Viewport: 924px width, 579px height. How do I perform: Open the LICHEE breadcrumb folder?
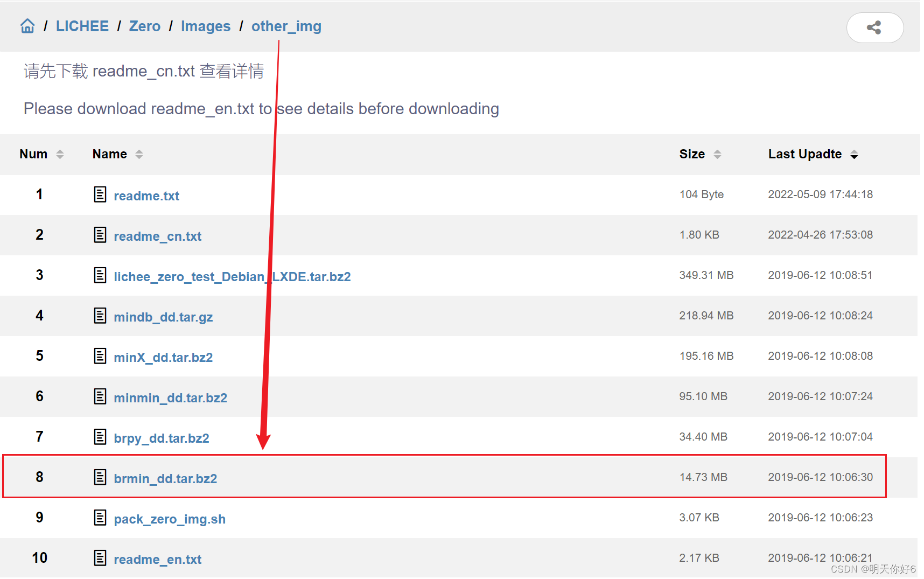[82, 26]
